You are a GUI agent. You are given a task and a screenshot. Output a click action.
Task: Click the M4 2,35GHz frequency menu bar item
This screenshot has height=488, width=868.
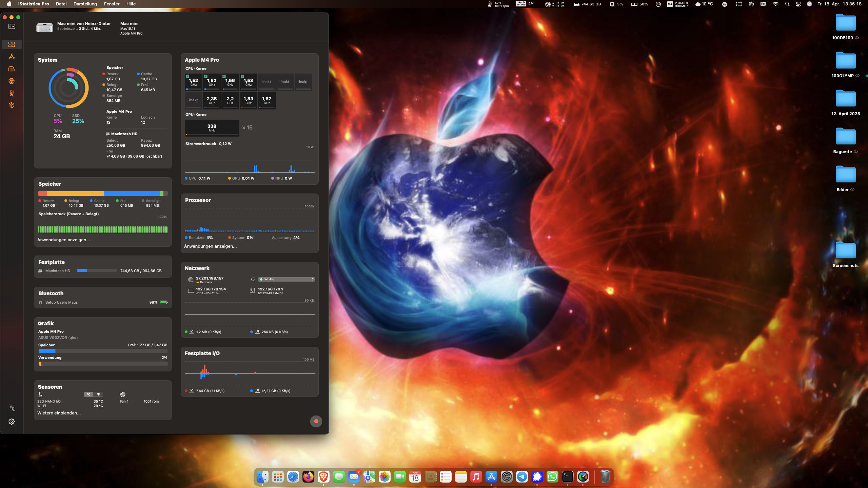pos(678,4)
